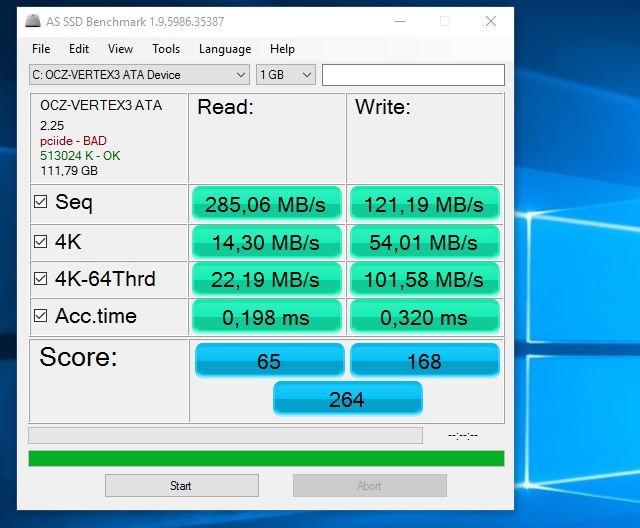Open the Edit menu
The image size is (640, 528).
[x=79, y=49]
